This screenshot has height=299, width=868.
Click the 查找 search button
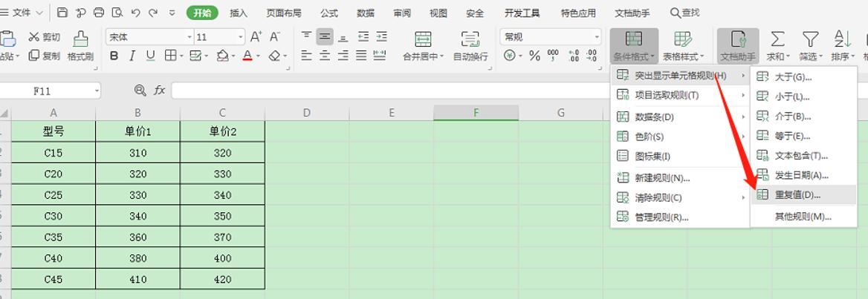[684, 12]
